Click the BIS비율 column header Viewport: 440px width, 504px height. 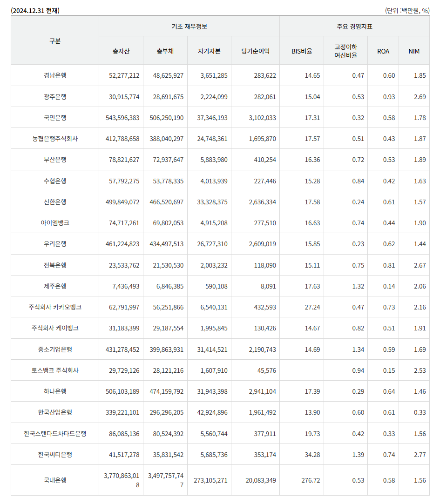[x=302, y=51]
